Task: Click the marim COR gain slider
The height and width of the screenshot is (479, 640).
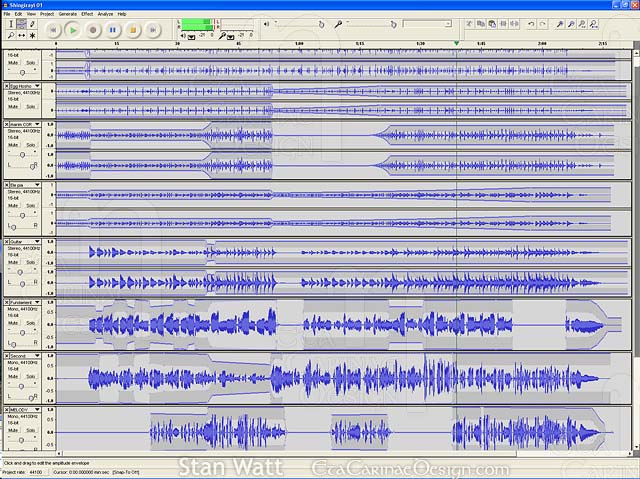Action: tap(21, 153)
